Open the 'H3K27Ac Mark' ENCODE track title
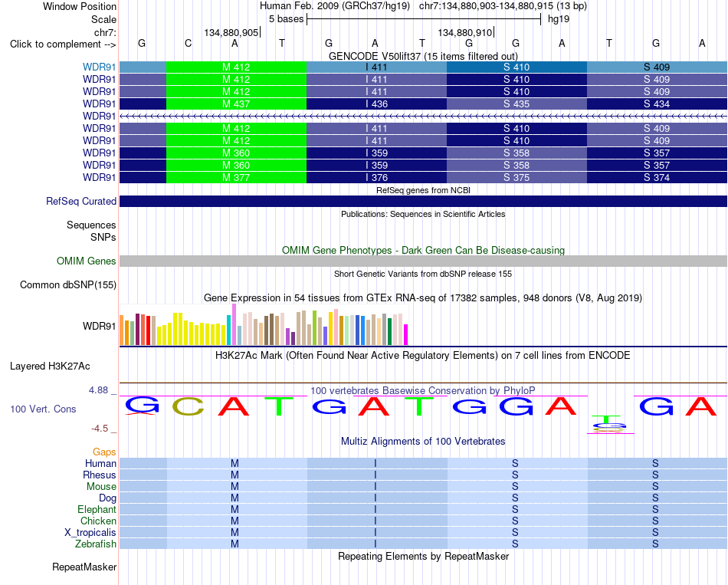Image resolution: width=728 pixels, height=585 pixels. tap(423, 356)
